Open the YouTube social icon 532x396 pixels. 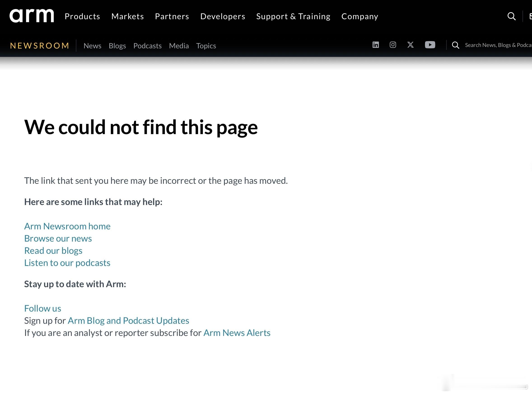430,45
